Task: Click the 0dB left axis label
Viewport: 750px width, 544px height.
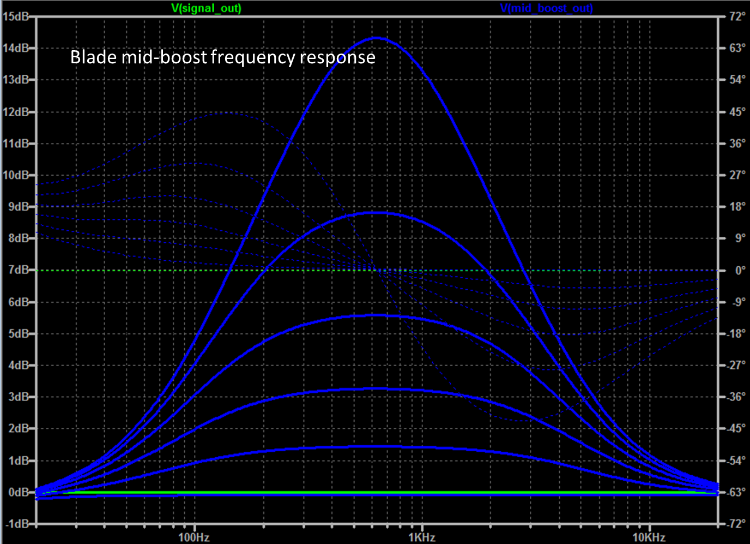Action: click(19, 492)
